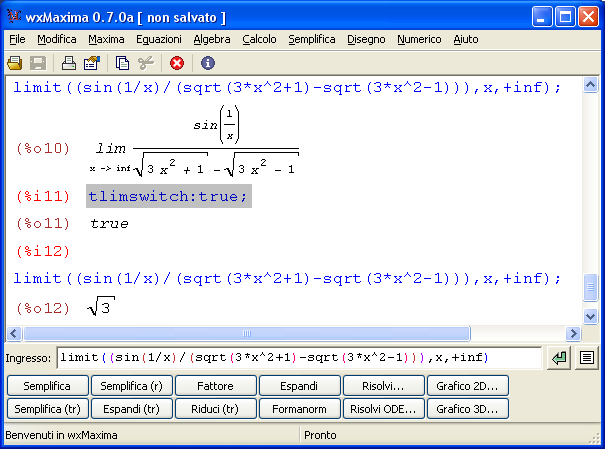605x449 pixels.
Task: Click the 'Ingresso:' label
Action: [28, 358]
